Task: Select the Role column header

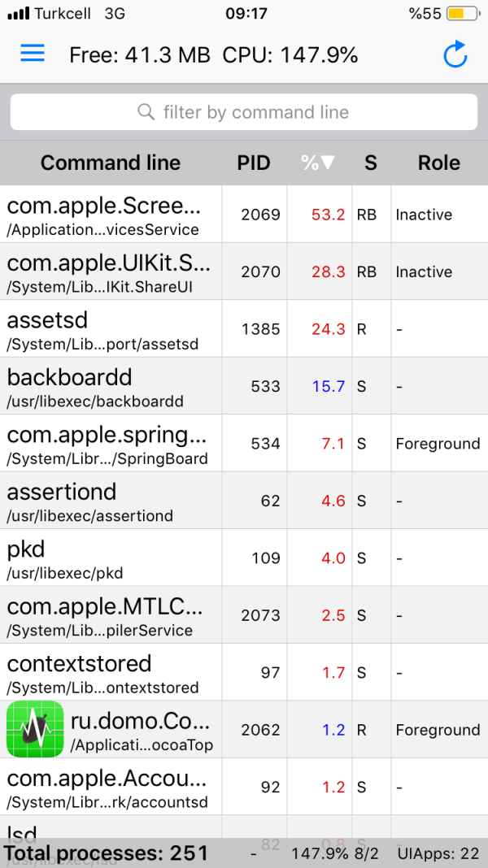Action: click(439, 163)
